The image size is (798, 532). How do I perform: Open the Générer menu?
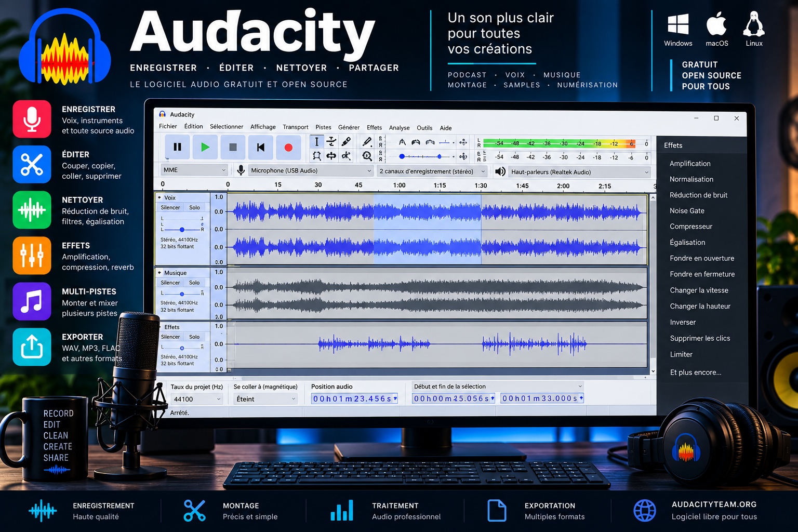(349, 127)
